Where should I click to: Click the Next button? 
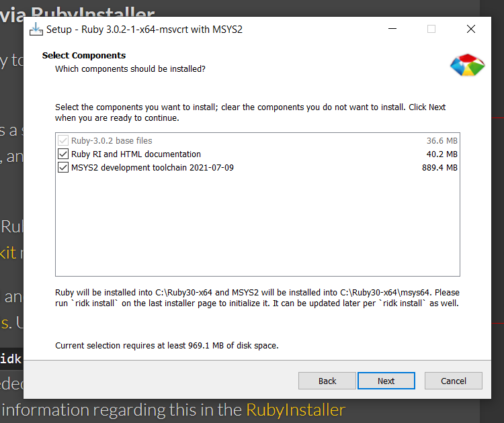386,381
